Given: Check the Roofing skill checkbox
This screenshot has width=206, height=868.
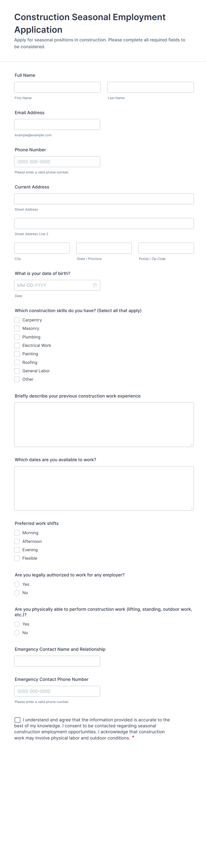Looking at the screenshot, I should [x=17, y=362].
